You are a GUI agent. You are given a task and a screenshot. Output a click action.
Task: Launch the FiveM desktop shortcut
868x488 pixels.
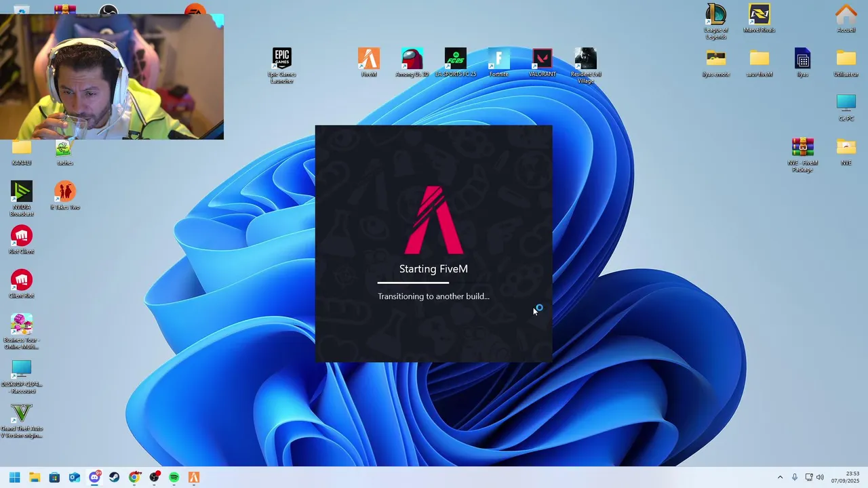click(x=369, y=62)
